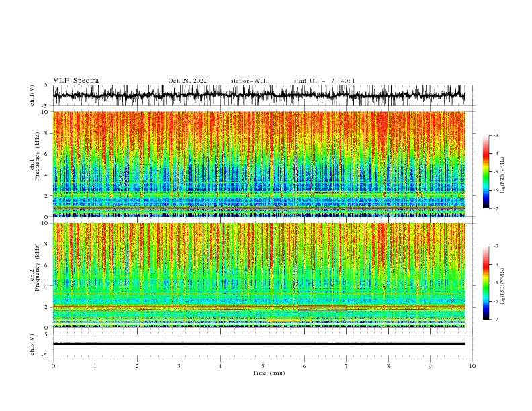The height and width of the screenshot is (411, 532).
Task: Click the ch.2 spectrogram color scale bar
Action: 486,283
